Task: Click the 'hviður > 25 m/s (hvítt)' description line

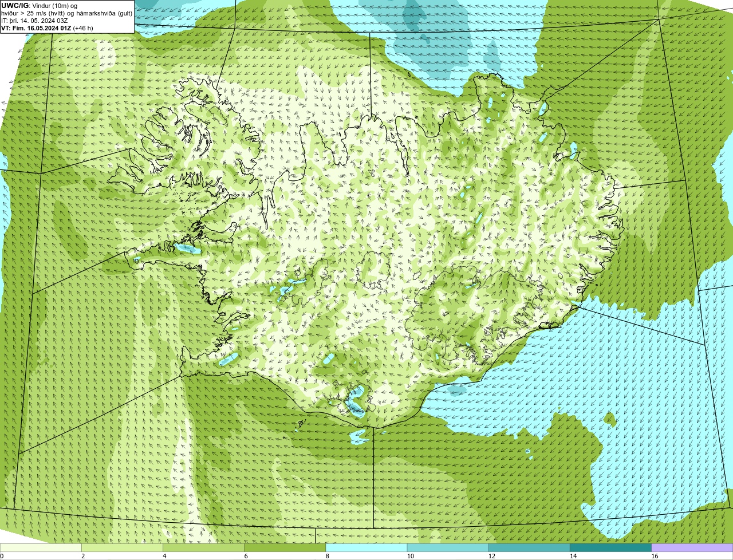Action: (67, 13)
